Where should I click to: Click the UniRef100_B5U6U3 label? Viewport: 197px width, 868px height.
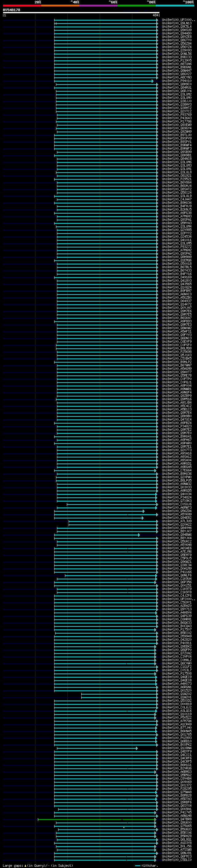[x=176, y=829]
